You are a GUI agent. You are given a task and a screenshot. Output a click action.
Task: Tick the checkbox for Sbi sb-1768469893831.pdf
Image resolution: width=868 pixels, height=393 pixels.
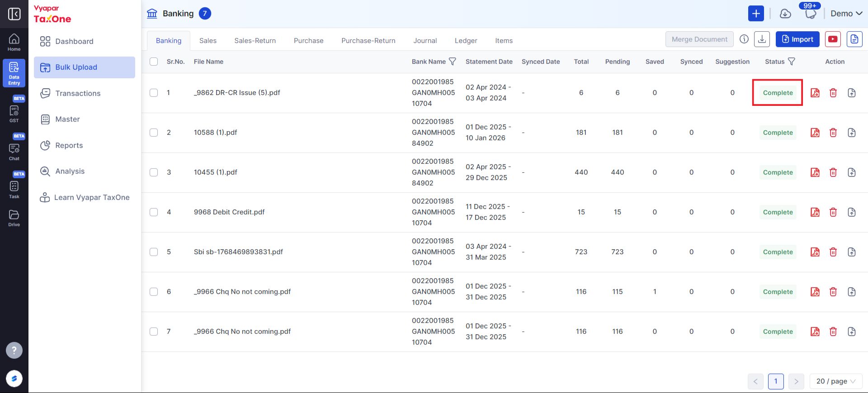tap(154, 252)
